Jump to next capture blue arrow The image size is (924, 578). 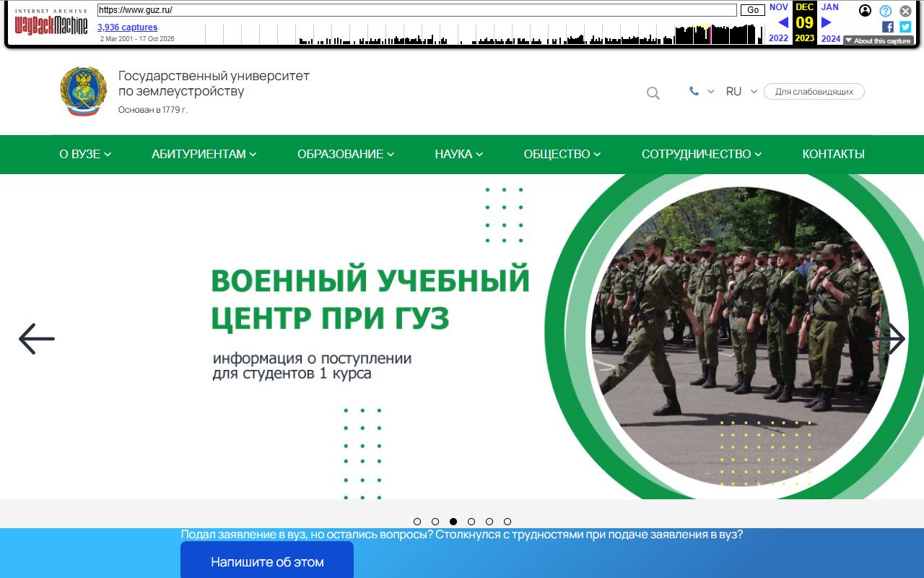point(827,22)
